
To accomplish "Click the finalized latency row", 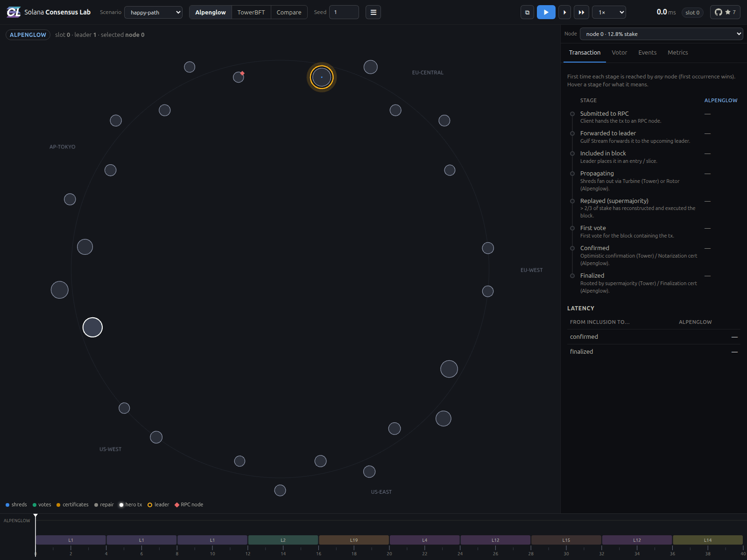I will tap(654, 351).
